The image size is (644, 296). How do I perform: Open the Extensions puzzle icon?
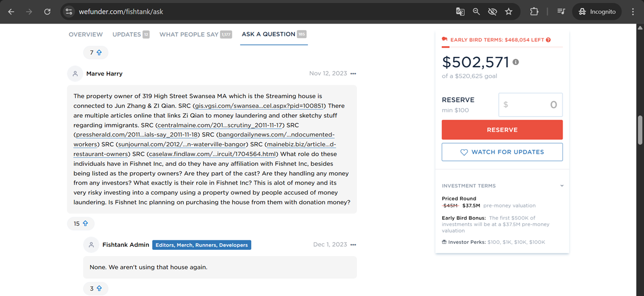(x=534, y=12)
